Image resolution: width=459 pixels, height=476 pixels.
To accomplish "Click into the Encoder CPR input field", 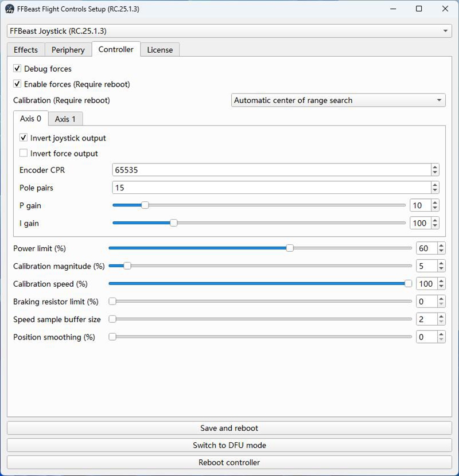I will tap(270, 170).
